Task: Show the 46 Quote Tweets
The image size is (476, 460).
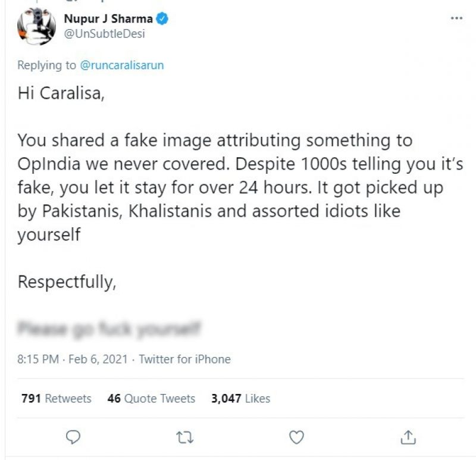Action: pos(151,399)
